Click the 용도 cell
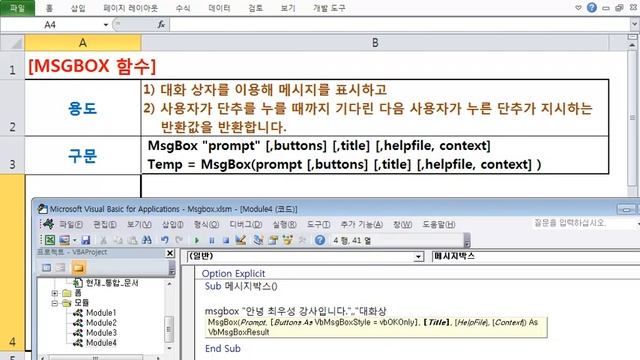This screenshot has height=360, width=640. [x=83, y=108]
